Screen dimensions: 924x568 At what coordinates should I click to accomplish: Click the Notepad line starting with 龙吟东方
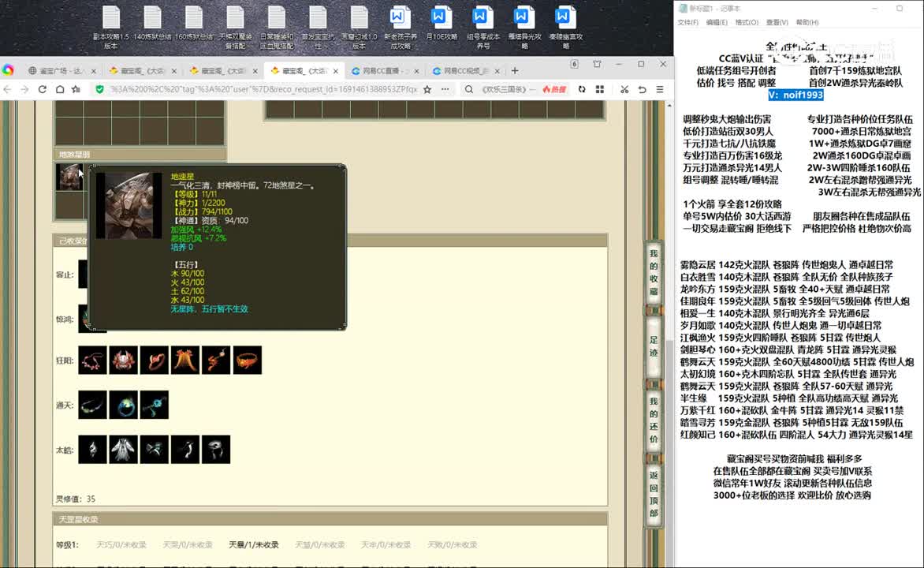785,289
